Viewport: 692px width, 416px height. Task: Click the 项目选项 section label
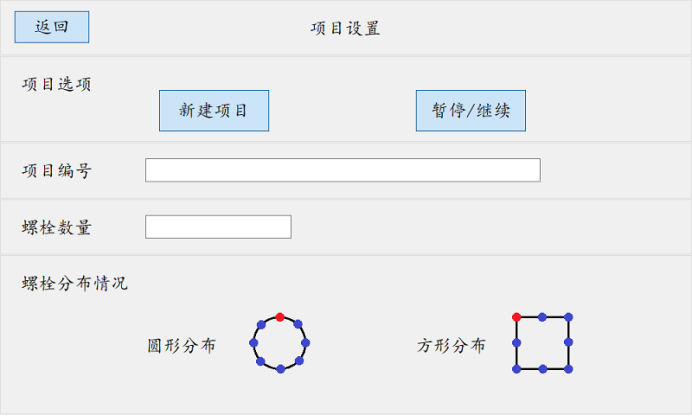57,84
